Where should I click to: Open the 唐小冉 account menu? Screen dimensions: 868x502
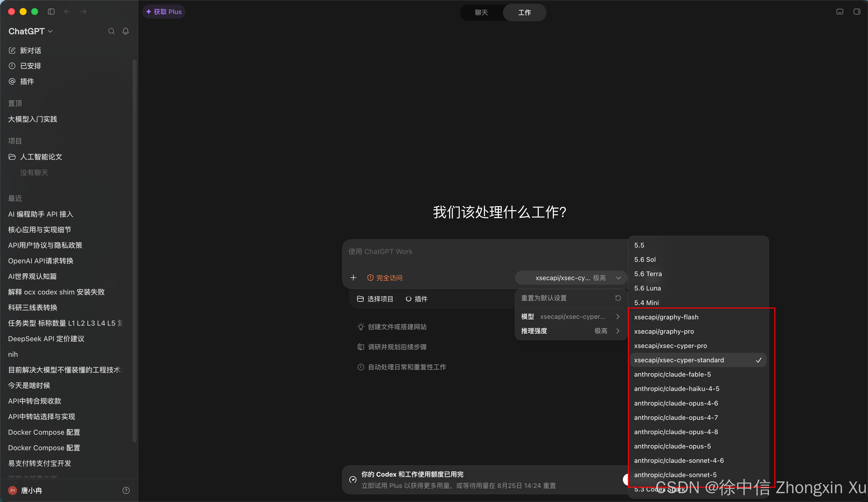25,490
